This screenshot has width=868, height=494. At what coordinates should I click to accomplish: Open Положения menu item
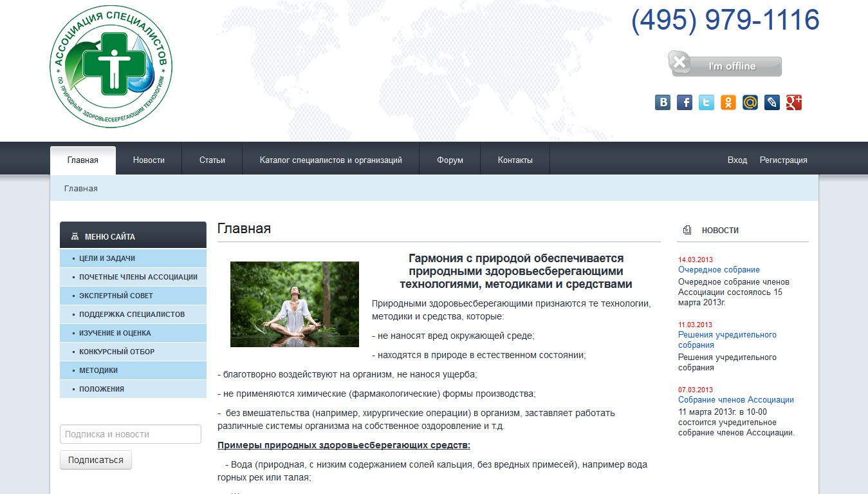pos(133,389)
